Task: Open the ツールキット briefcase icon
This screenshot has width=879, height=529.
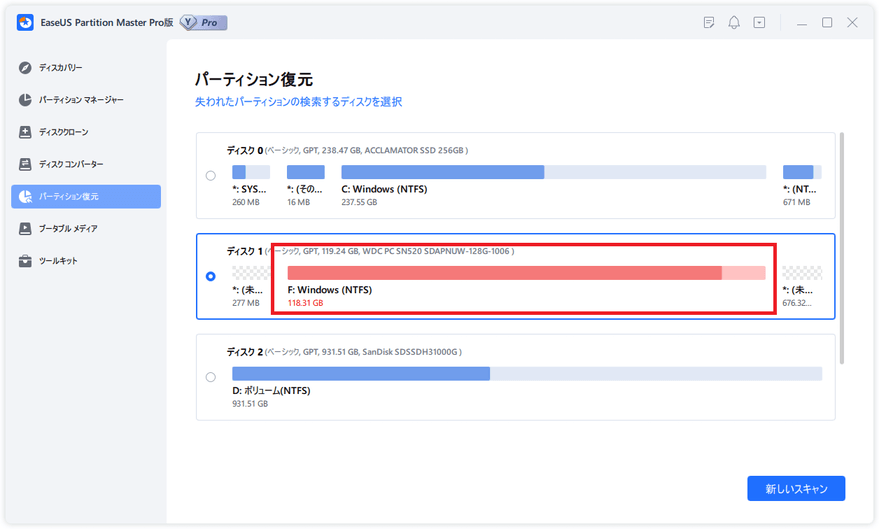Action: [x=25, y=261]
